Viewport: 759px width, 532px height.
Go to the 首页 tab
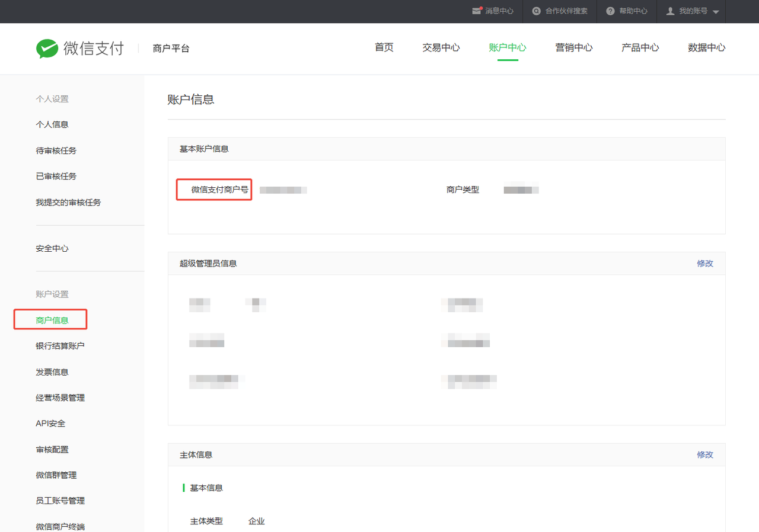point(384,48)
